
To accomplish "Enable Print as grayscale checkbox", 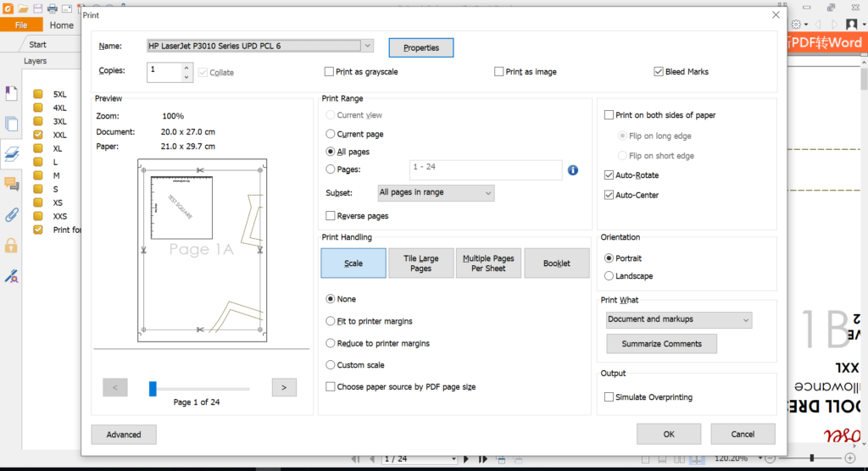I will [x=330, y=72].
